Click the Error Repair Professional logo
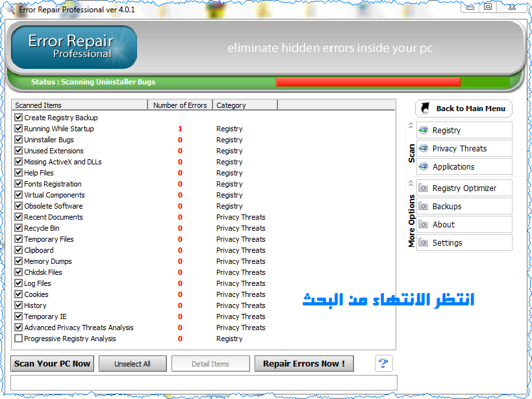Viewport: 532px width, 399px height. tap(74, 47)
